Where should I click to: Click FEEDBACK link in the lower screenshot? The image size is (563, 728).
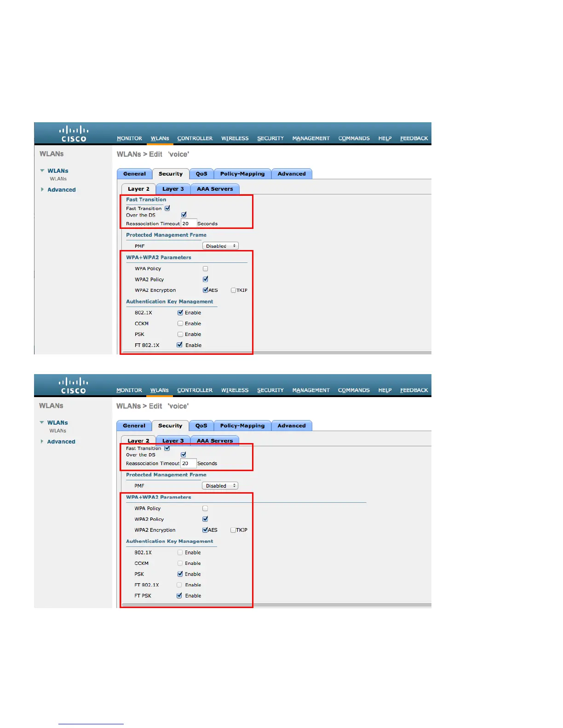pos(414,390)
